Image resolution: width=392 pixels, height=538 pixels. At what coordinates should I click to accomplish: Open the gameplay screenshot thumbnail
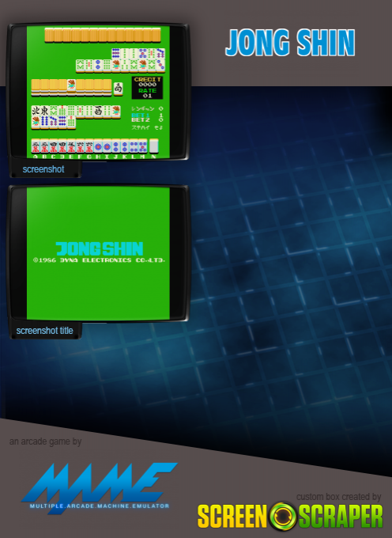98,92
